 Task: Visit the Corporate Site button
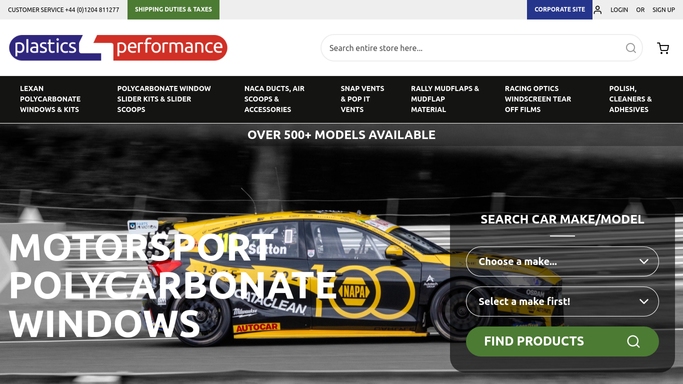559,10
